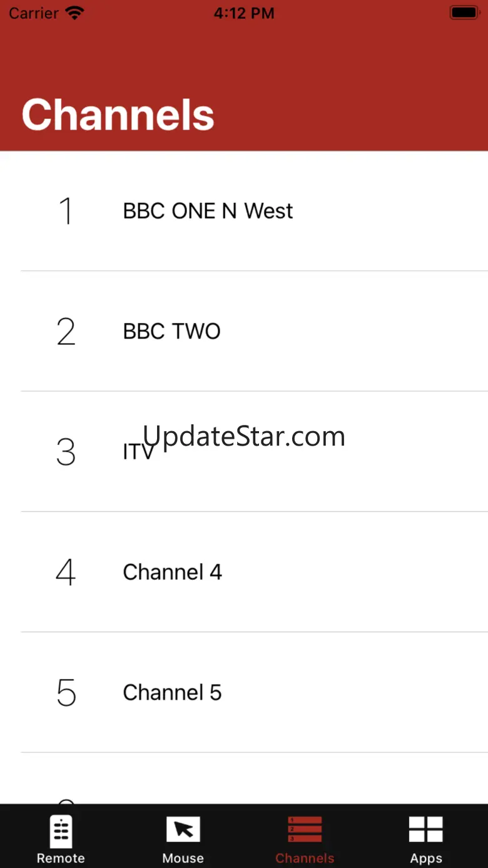Screen dimensions: 488x868
Task: Select channel BBC ONE N West
Action: coord(208,211)
